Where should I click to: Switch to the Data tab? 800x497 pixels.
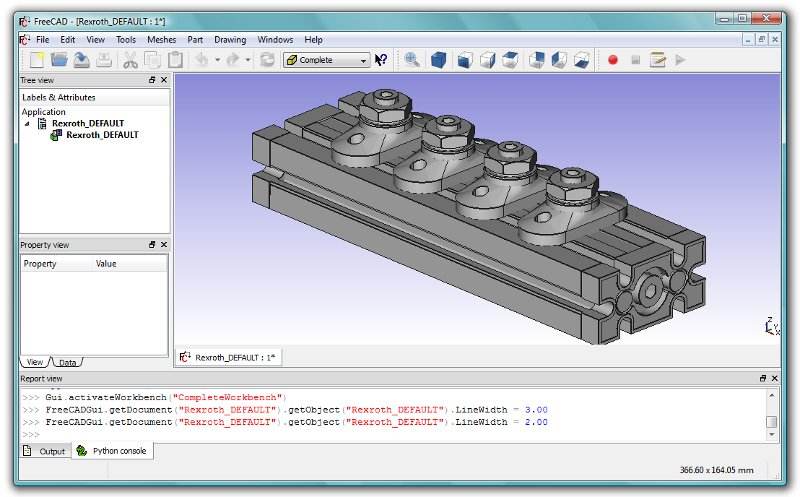(x=67, y=362)
